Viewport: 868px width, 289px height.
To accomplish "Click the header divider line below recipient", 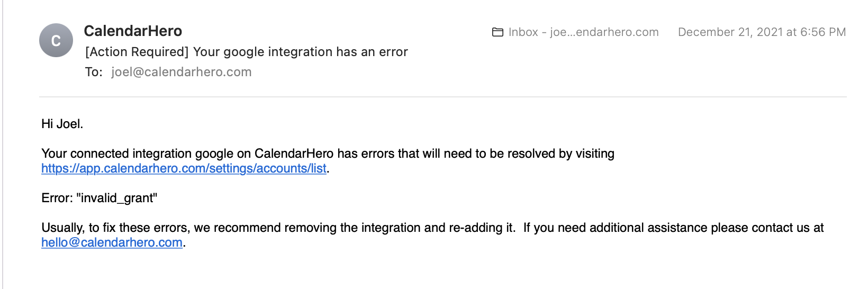I will (442, 97).
